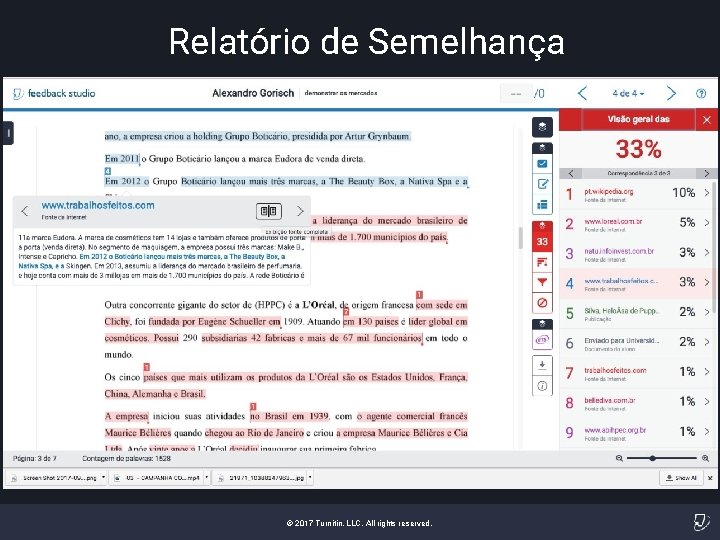Click the sources panel scrollbar
720x540 pixels.
point(714,248)
